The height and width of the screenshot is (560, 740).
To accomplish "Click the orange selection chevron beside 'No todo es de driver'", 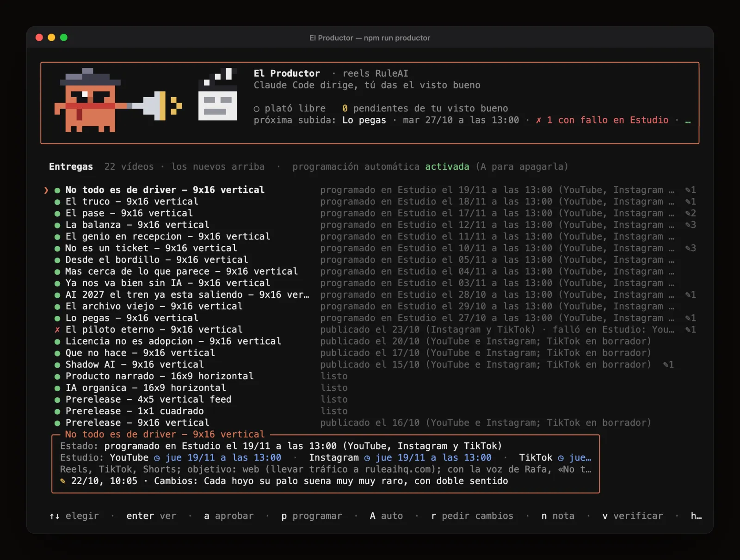I will click(x=46, y=190).
